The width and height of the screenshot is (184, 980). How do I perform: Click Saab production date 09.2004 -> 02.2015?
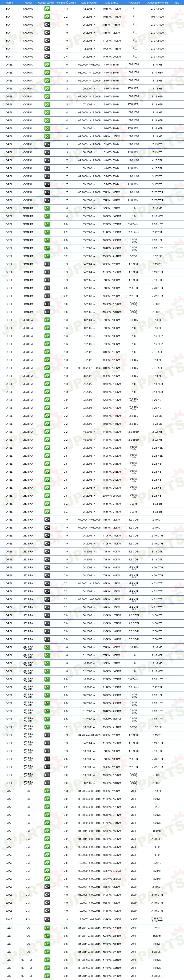(89, 887)
